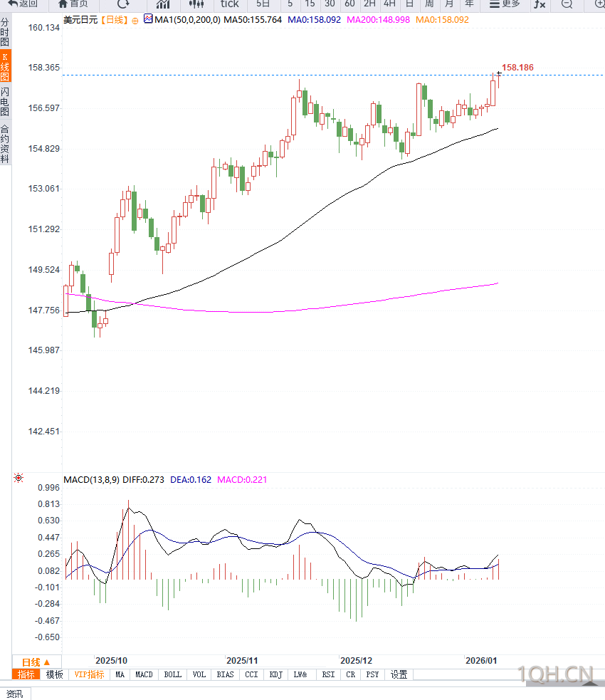Screen dimensions: 605x700
Task: Open the 更多 more menu
Action: (505, 4)
